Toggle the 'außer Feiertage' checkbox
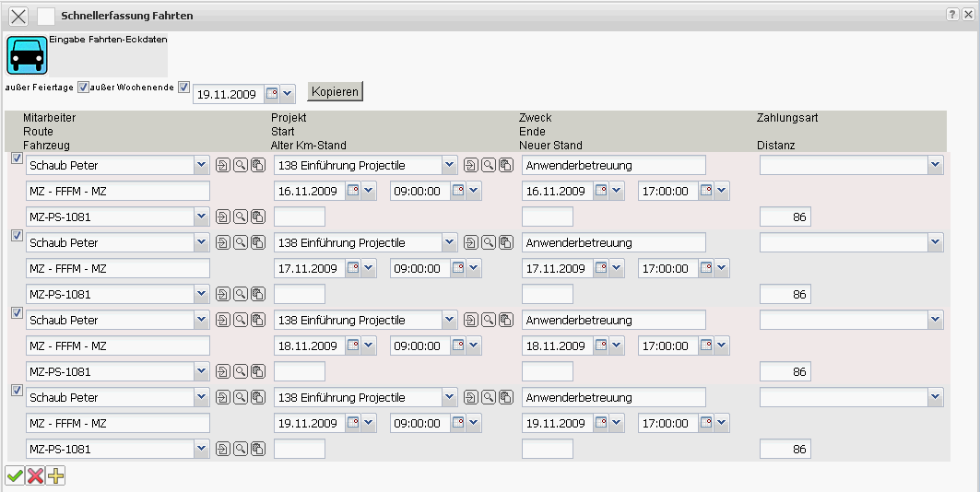Screen dimensions: 980x492 tap(83, 88)
